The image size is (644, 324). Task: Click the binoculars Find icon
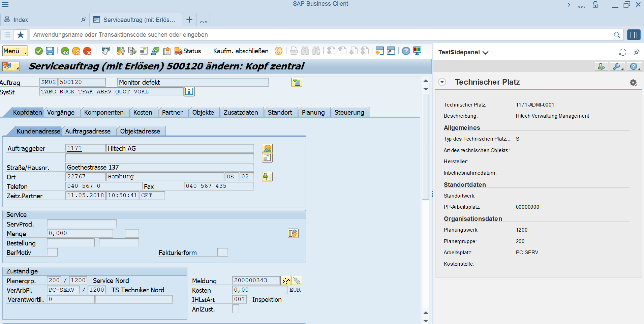coord(305,51)
